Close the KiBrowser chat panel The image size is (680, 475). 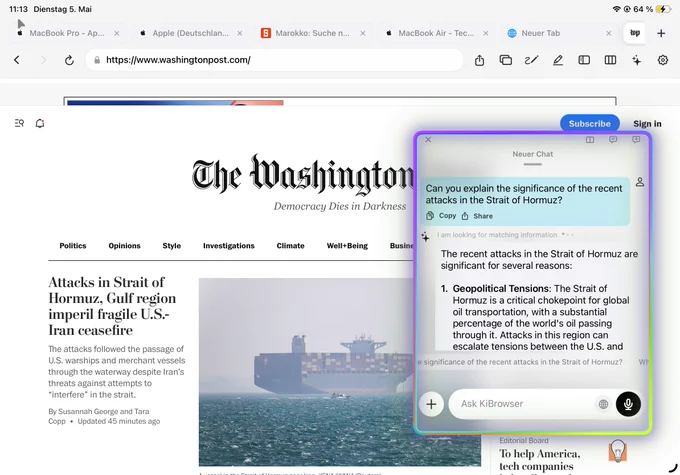click(428, 139)
